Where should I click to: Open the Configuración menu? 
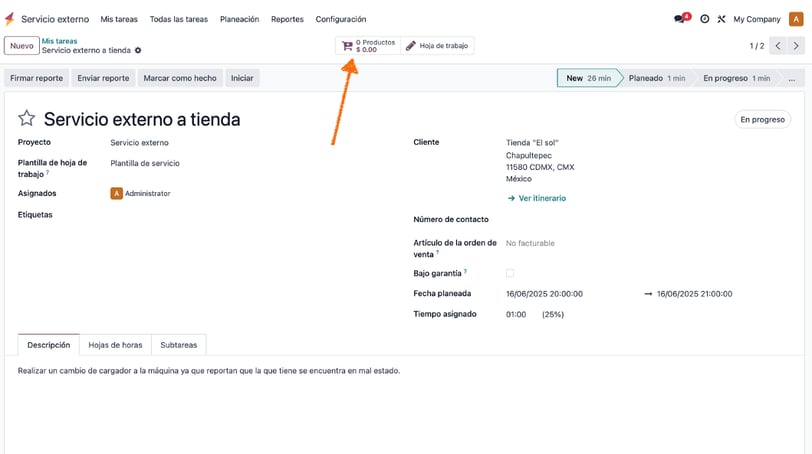(x=341, y=19)
